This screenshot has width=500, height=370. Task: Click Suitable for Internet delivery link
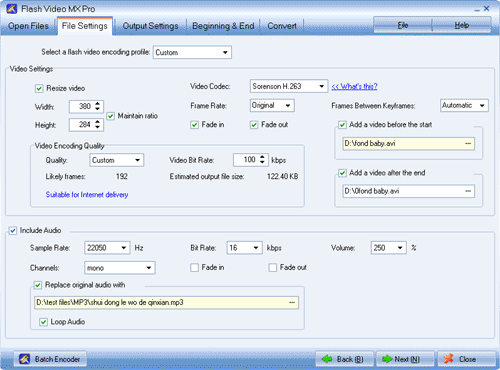[x=87, y=195]
